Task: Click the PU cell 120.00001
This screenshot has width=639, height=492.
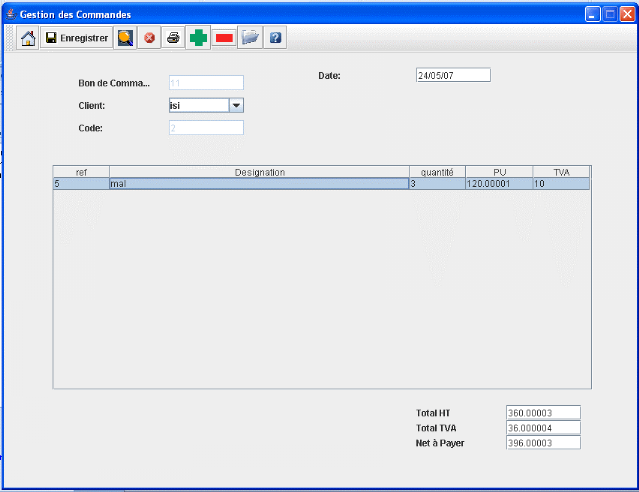Action: [497, 184]
